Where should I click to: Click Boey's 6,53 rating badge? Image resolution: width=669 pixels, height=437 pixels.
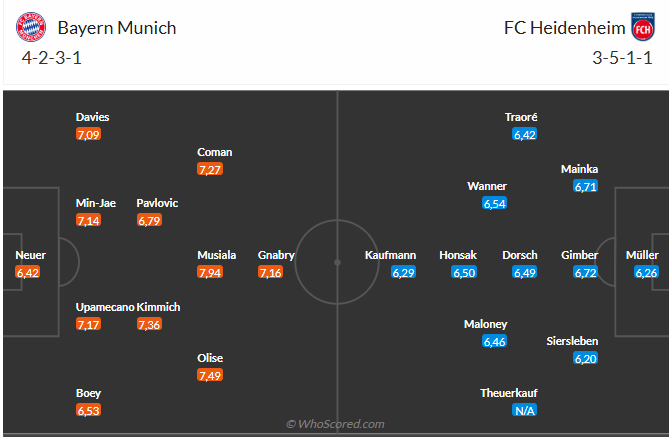tap(89, 410)
